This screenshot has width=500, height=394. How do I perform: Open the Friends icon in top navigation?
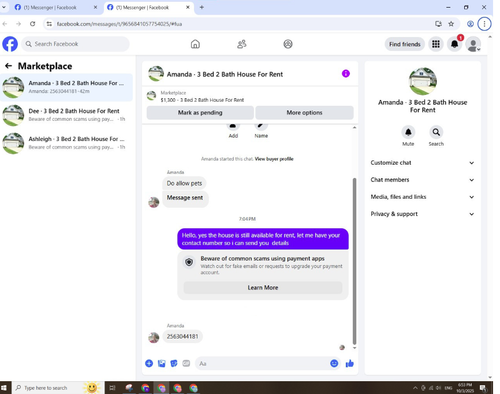tap(242, 44)
